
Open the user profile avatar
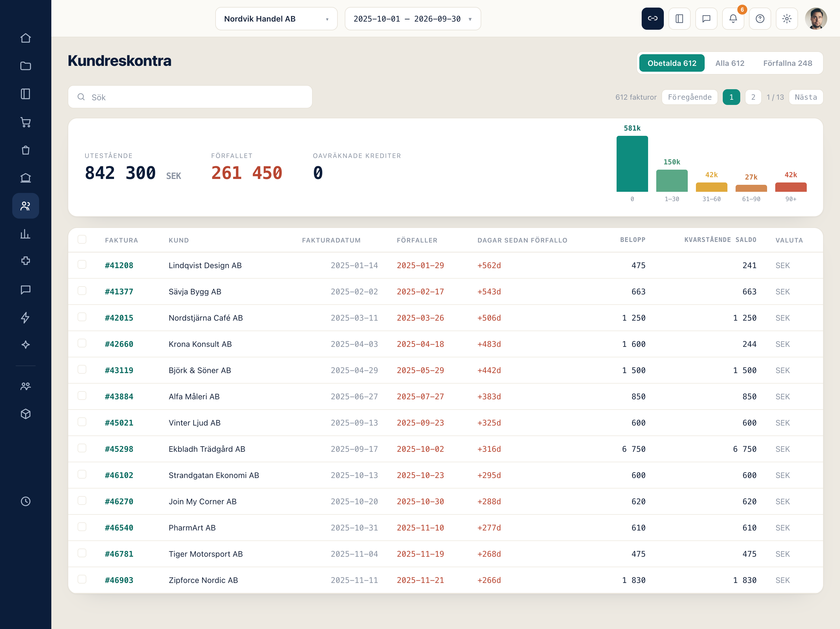pos(816,19)
